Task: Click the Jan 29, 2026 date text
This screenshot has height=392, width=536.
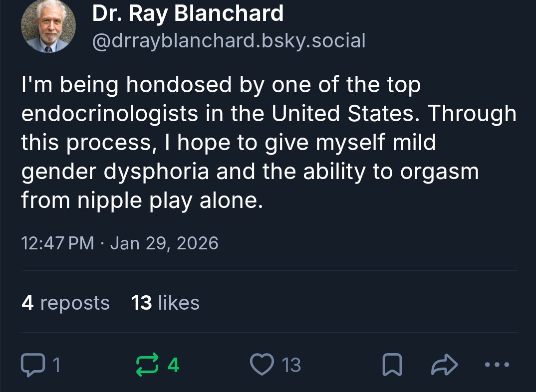Action: [164, 243]
